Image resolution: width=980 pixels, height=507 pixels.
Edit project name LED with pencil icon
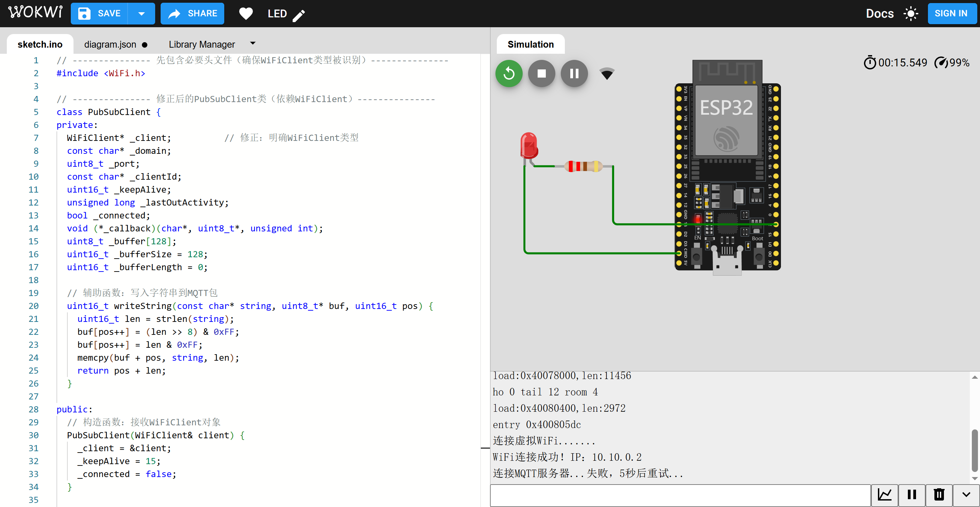click(x=299, y=15)
